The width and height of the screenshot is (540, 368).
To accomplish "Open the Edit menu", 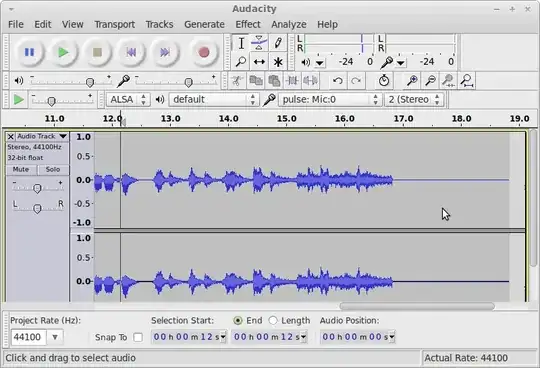I will click(43, 24).
